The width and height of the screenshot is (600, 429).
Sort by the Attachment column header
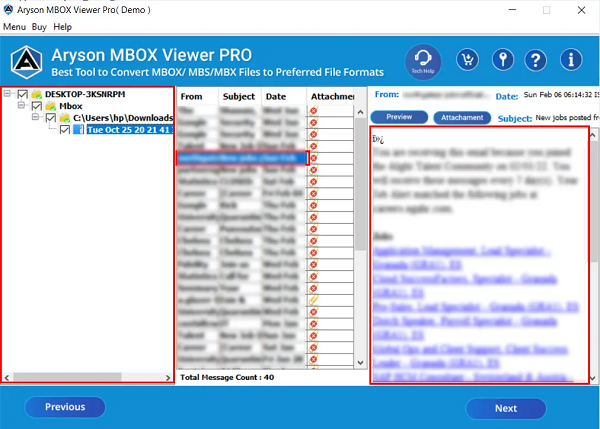point(332,96)
